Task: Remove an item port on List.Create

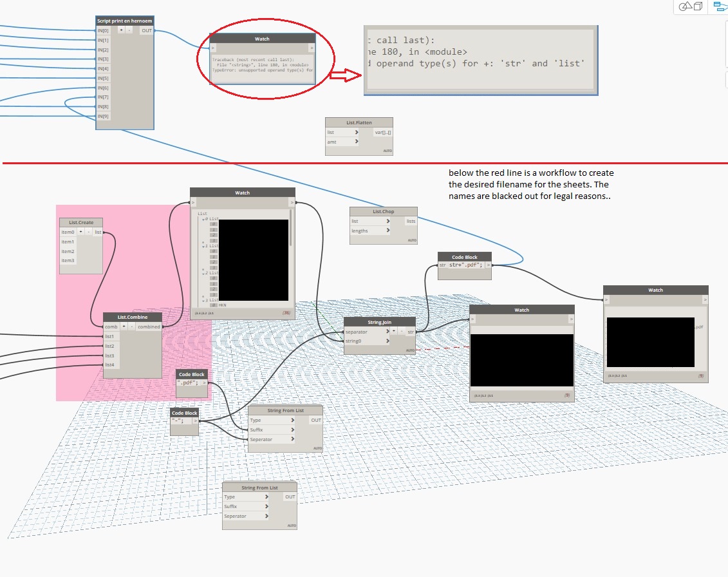Action: 88,232
